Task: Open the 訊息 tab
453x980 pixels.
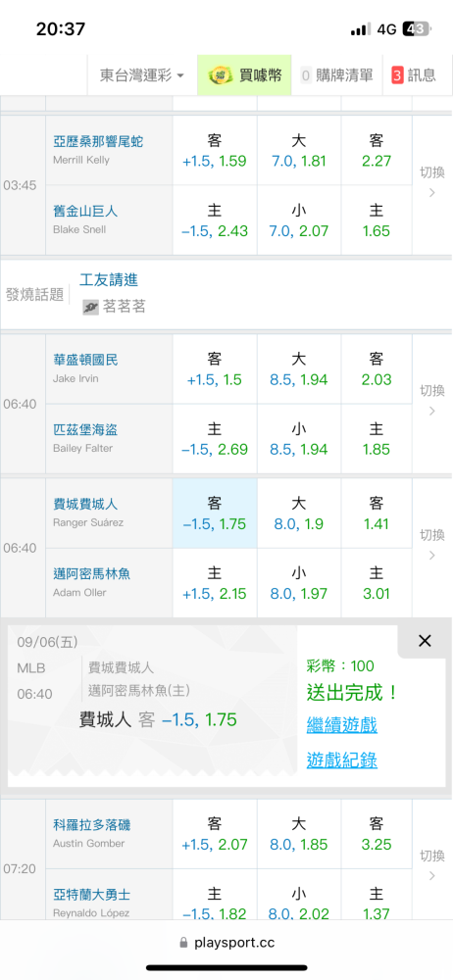Action: [x=414, y=75]
